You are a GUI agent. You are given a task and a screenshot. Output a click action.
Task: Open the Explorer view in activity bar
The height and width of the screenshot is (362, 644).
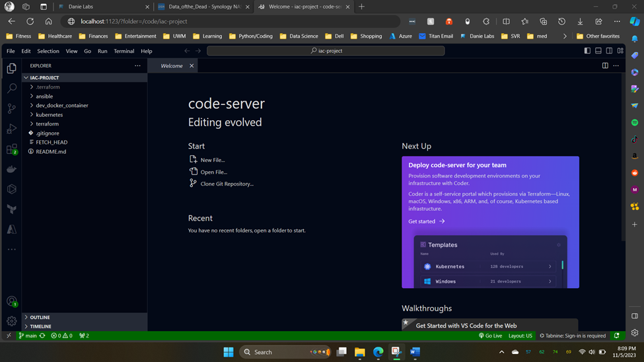pos(11,68)
